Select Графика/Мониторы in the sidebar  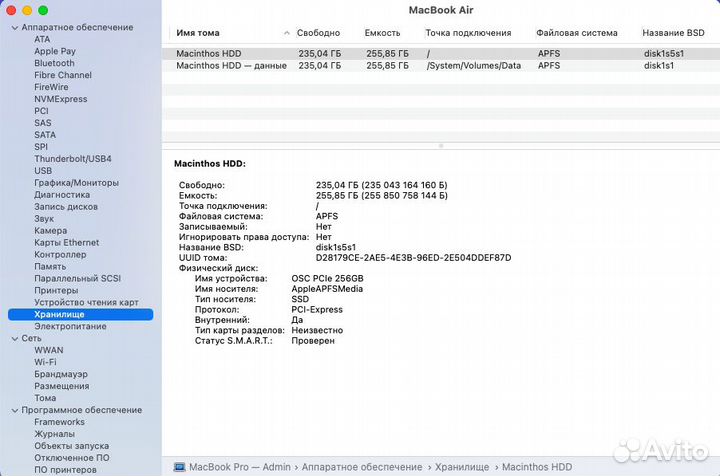76,183
